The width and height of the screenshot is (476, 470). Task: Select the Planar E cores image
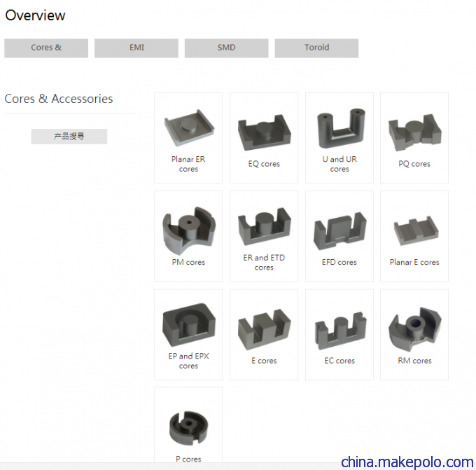[x=416, y=230]
